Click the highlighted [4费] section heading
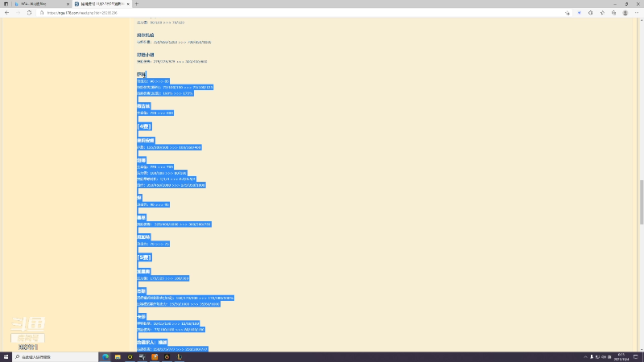644x362 pixels. click(144, 126)
